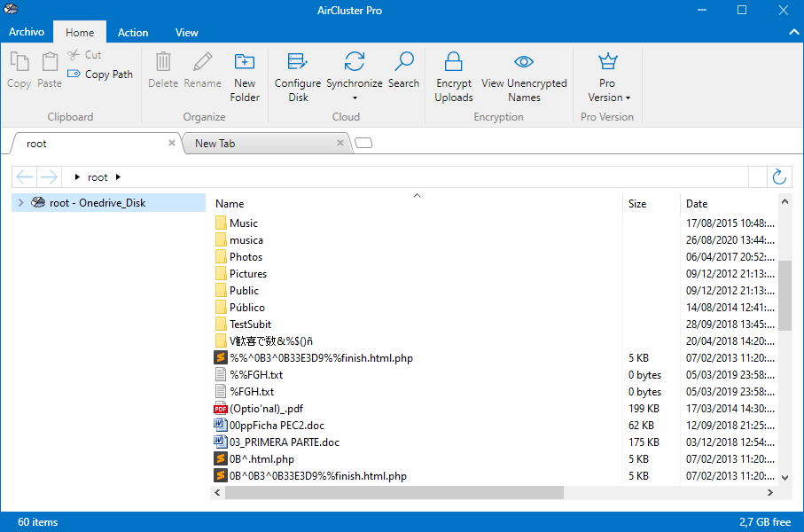Refresh the current folder listing
Image resolution: width=804 pixels, height=532 pixels.
point(779,177)
